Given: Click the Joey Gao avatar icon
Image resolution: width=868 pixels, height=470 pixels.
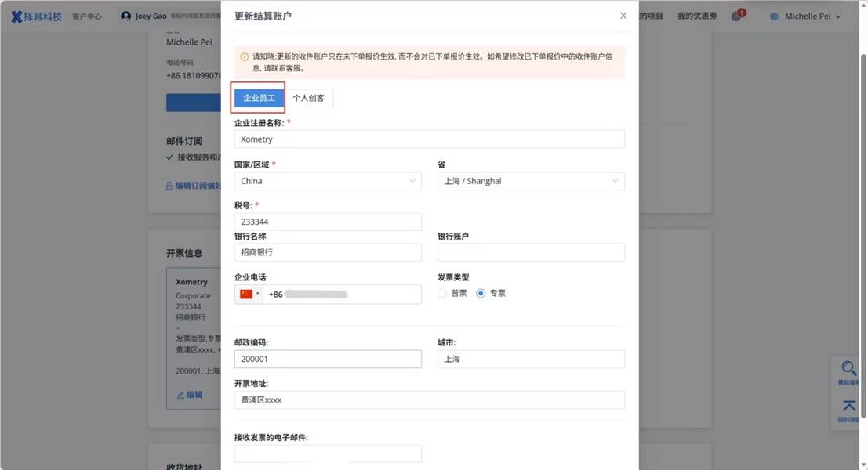Looking at the screenshot, I should [126, 16].
